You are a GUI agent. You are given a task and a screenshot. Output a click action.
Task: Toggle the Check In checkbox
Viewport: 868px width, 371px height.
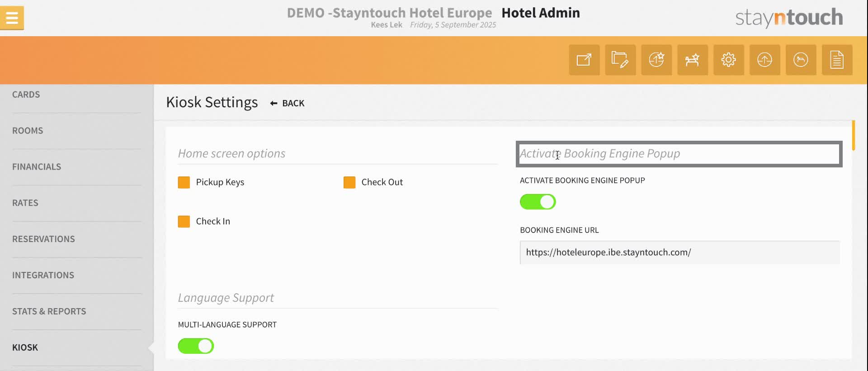pyautogui.click(x=184, y=222)
